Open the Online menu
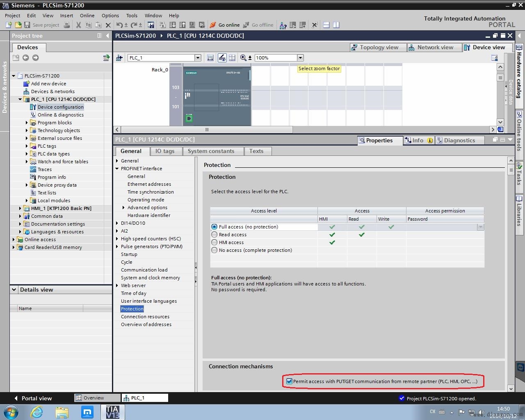This screenshot has height=420, width=525. (x=87, y=16)
